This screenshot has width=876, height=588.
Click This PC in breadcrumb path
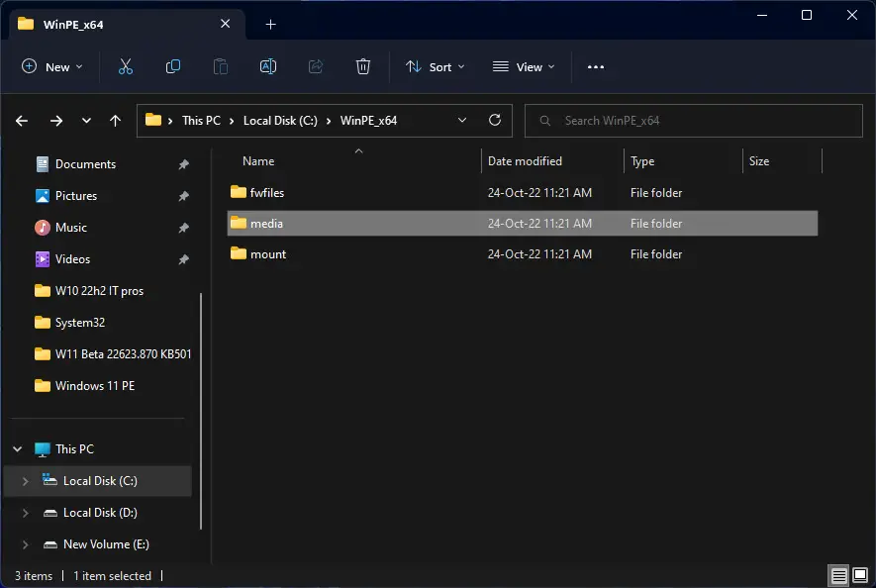click(x=201, y=121)
